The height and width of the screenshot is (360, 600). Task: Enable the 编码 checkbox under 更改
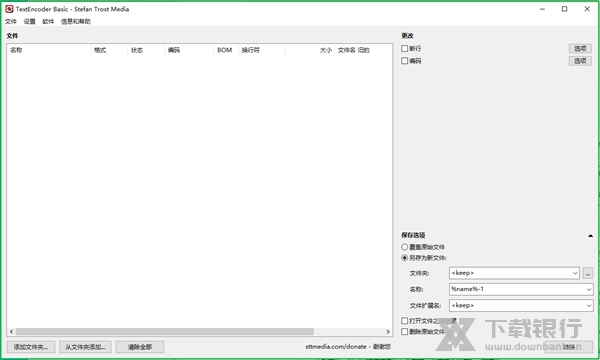(404, 61)
